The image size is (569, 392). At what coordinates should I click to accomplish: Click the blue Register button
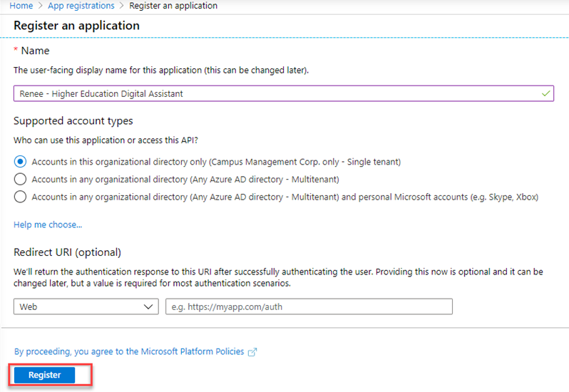pos(45,375)
